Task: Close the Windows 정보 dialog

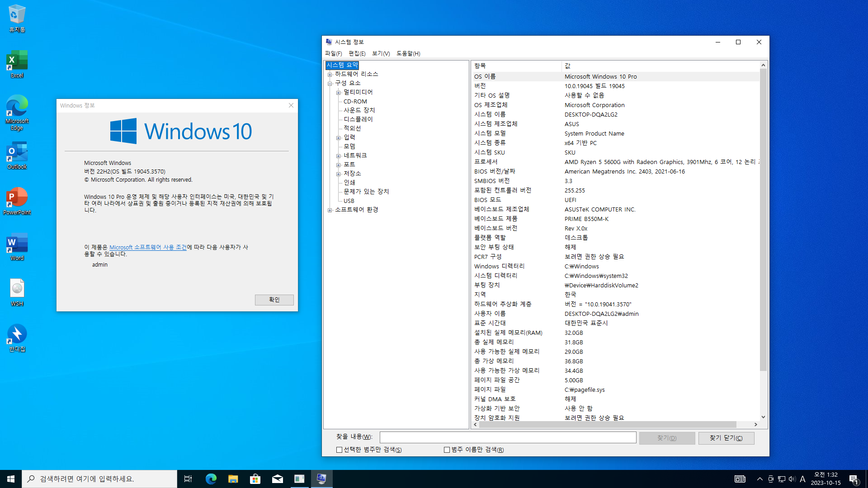Action: tap(291, 105)
